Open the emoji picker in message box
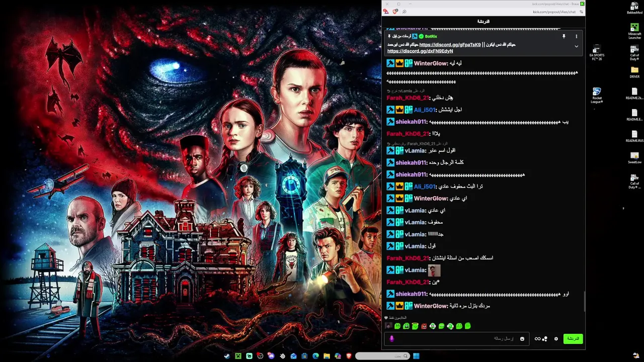Viewport: 644px width, 362px height. point(522,339)
